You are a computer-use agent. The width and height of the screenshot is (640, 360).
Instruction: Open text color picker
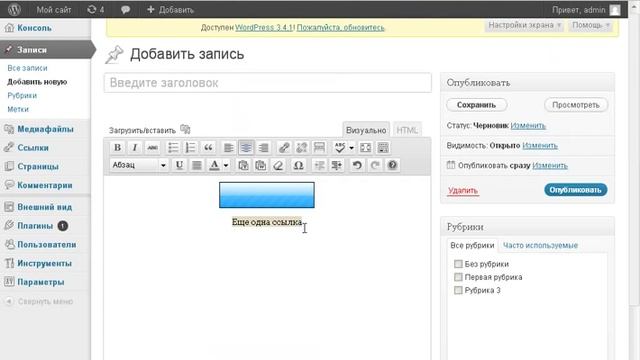pyautogui.click(x=214, y=165)
